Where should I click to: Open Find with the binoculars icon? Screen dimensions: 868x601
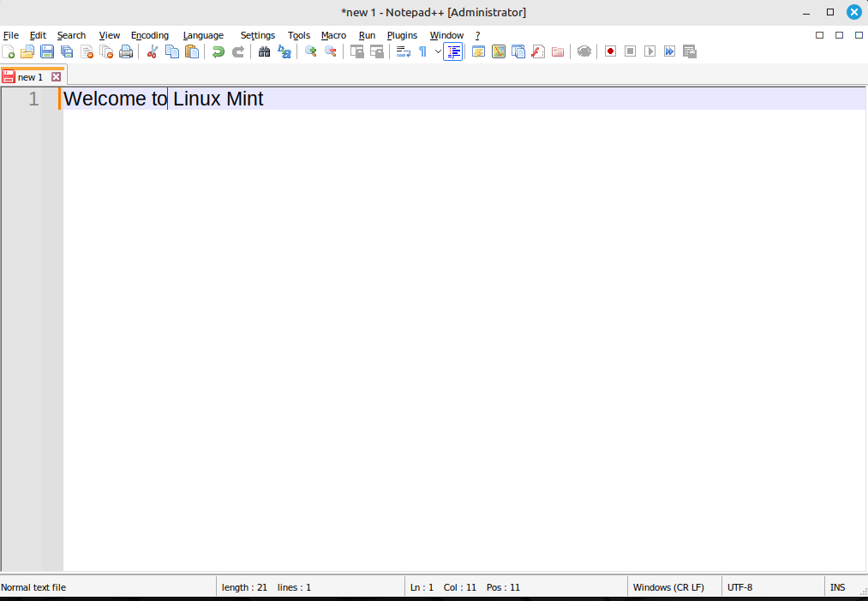tap(264, 51)
